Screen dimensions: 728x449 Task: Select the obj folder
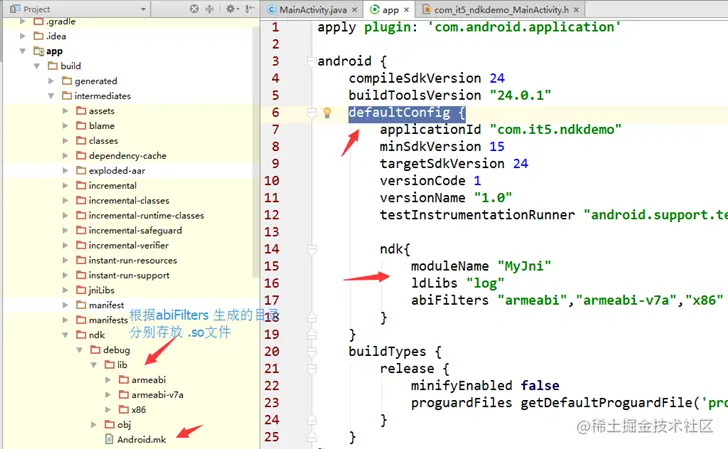pos(118,424)
